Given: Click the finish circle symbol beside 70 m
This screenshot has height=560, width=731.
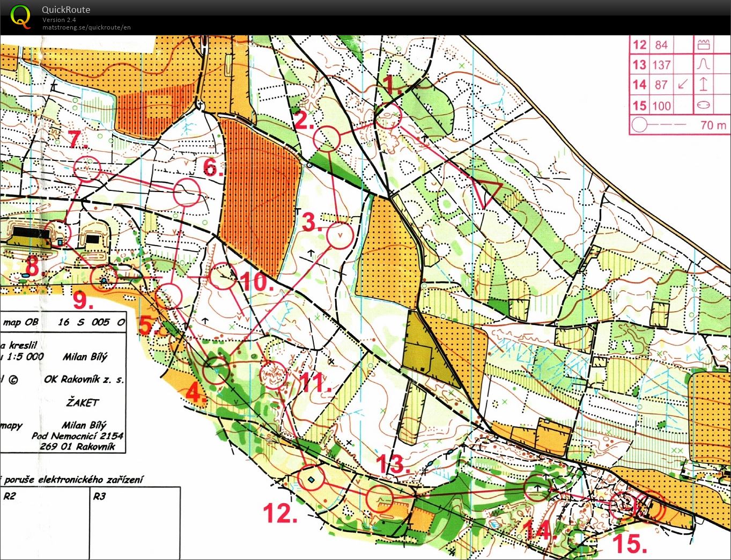Looking at the screenshot, I should coord(639,125).
